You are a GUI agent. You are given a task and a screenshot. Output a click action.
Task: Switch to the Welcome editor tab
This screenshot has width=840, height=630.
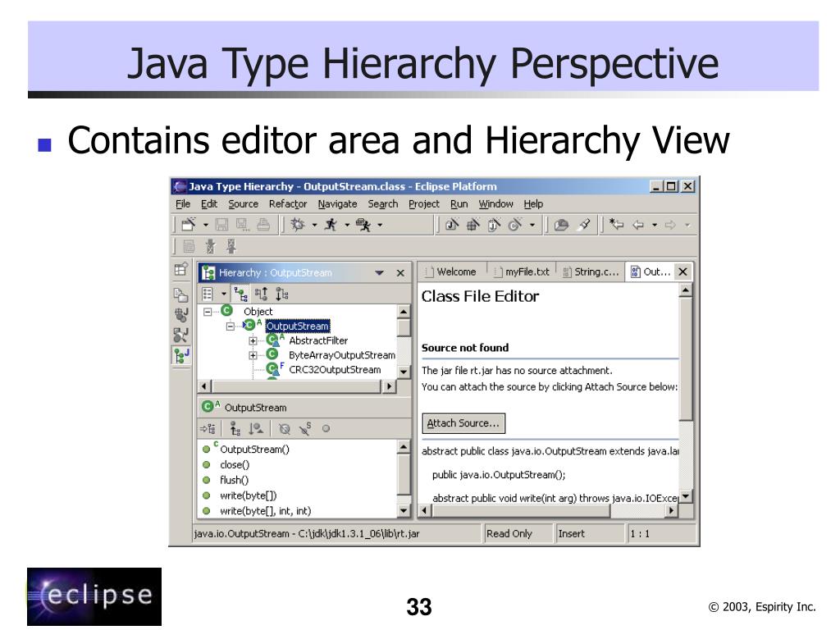(452, 272)
